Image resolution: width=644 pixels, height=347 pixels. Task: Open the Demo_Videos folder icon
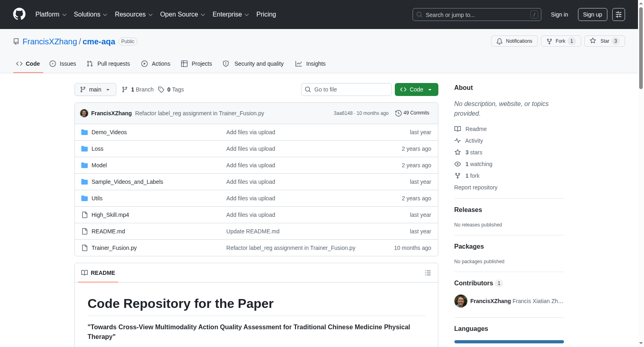[x=85, y=132]
